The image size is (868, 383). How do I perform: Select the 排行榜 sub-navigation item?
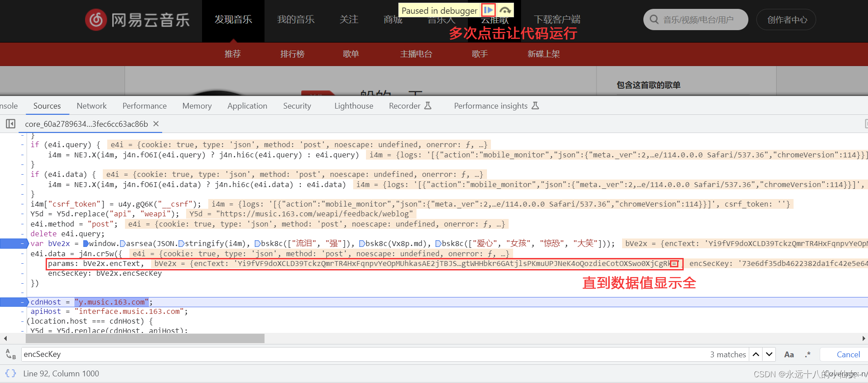[292, 54]
